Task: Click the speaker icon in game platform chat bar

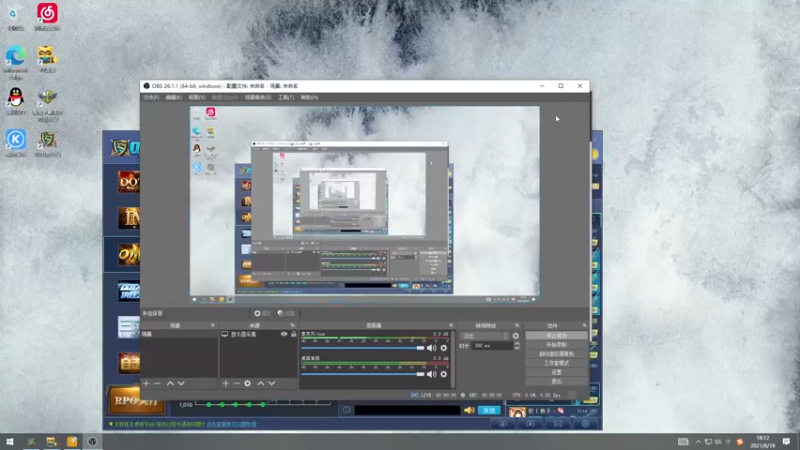Action: coord(469,410)
